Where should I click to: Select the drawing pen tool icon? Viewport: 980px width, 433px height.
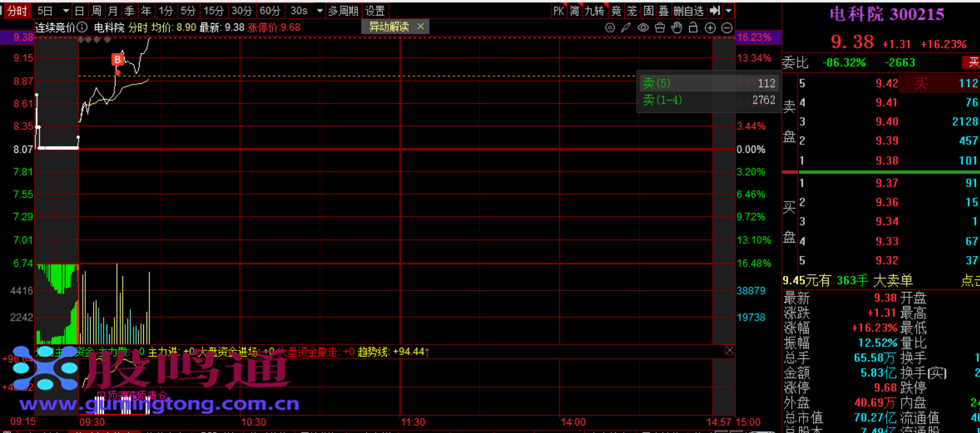tap(626, 28)
